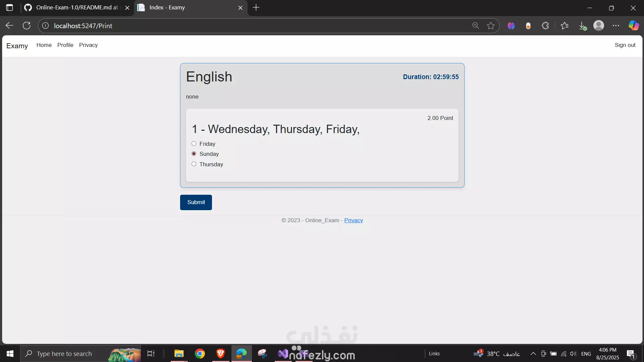Launch Google Chrome from taskbar
This screenshot has height=362, width=644.
click(x=200, y=354)
